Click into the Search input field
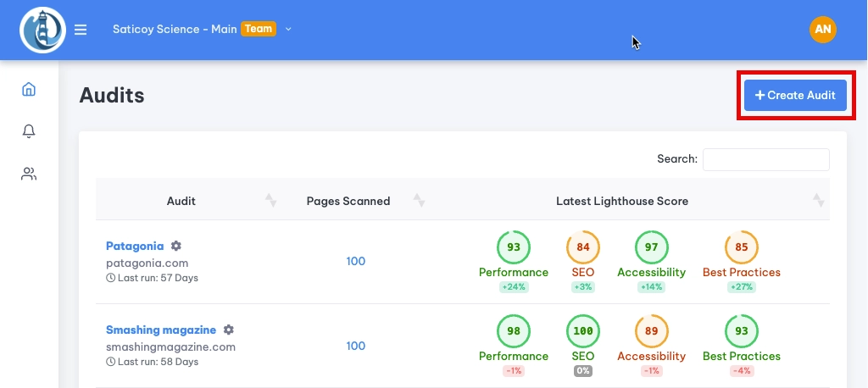 click(x=765, y=159)
